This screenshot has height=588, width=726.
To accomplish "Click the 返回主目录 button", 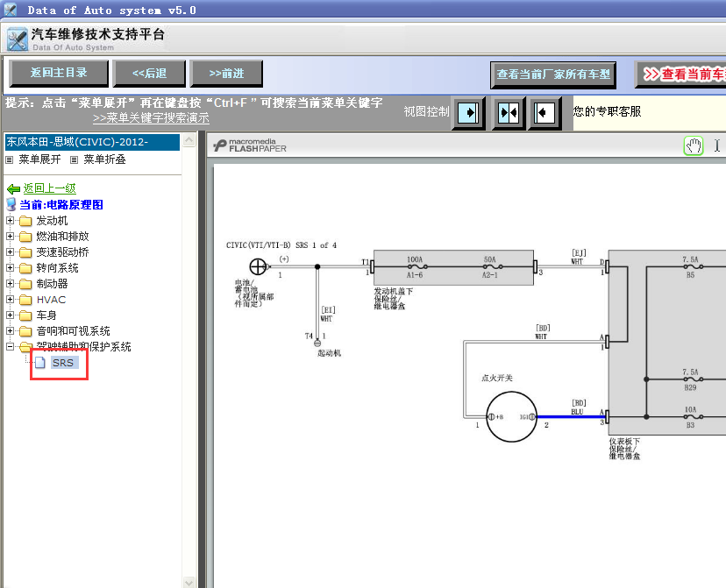I will point(59,73).
